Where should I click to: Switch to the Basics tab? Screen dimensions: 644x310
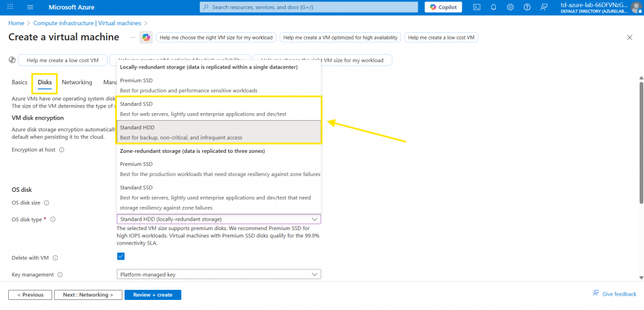(x=19, y=82)
